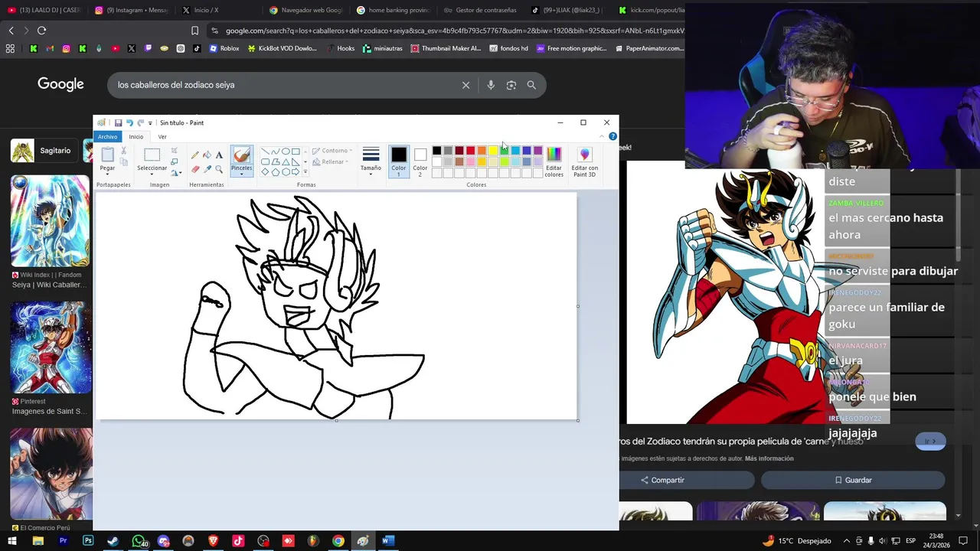Viewport: 980px width, 551px height.
Task: Click the Guardar button
Action: pyautogui.click(x=853, y=480)
